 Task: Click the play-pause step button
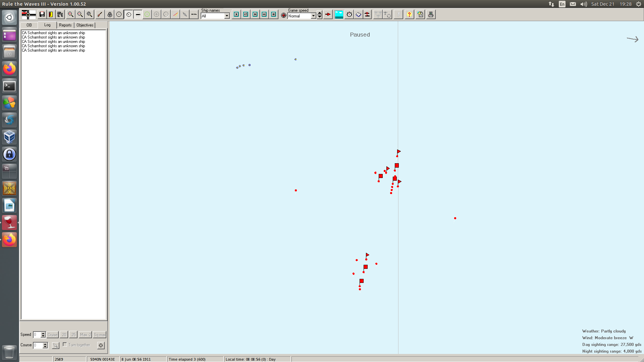tap(255, 14)
